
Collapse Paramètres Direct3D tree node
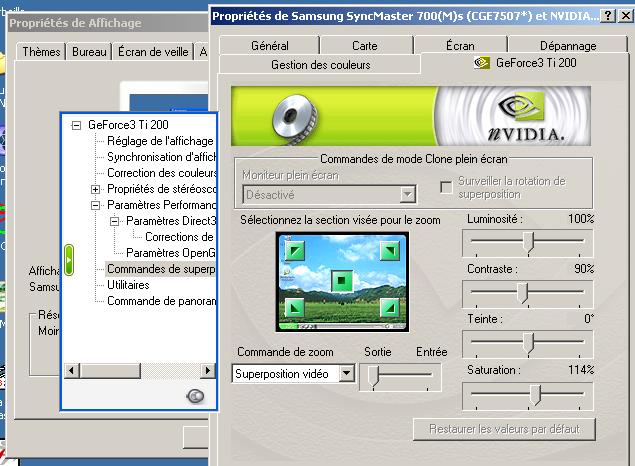(114, 221)
